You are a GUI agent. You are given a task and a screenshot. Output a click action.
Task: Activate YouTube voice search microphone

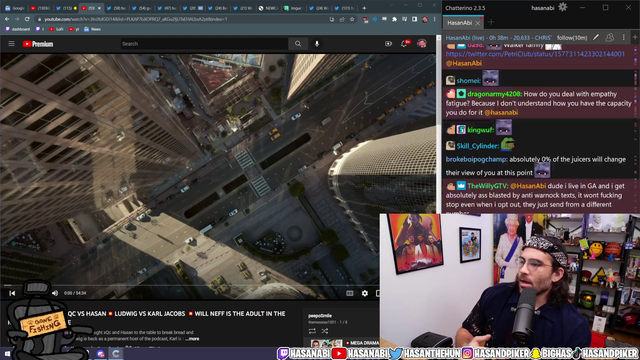tap(317, 44)
